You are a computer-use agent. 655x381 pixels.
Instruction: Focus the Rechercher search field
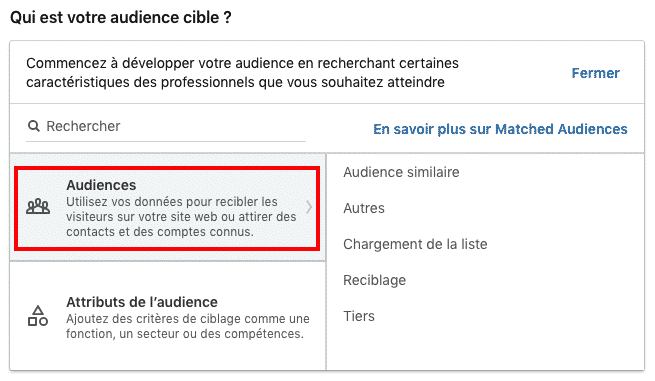point(166,126)
